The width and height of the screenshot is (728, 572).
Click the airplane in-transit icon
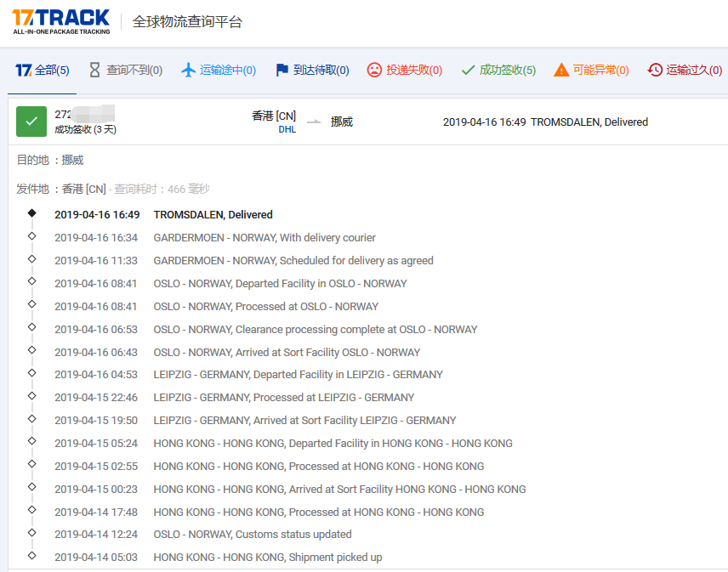pos(189,70)
